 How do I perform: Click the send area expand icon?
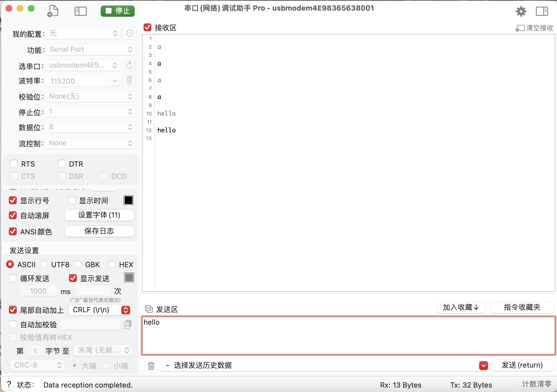[149, 309]
